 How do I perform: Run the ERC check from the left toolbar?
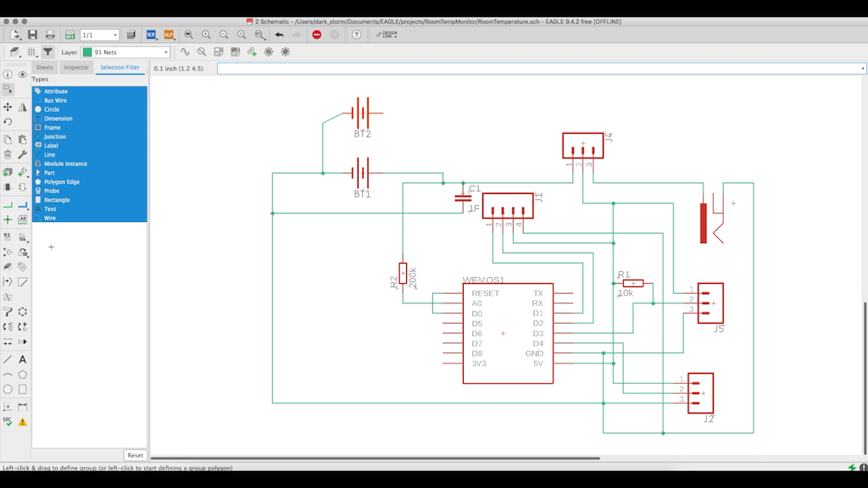tap(8, 419)
